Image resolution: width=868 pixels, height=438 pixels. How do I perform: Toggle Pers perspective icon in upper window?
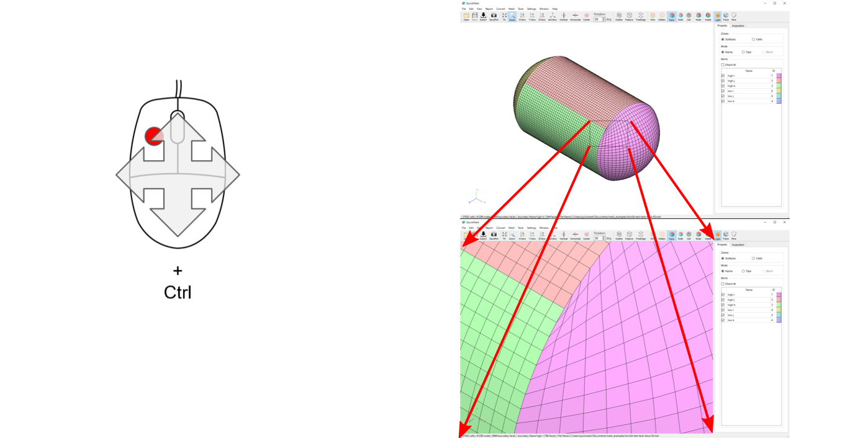click(x=734, y=16)
